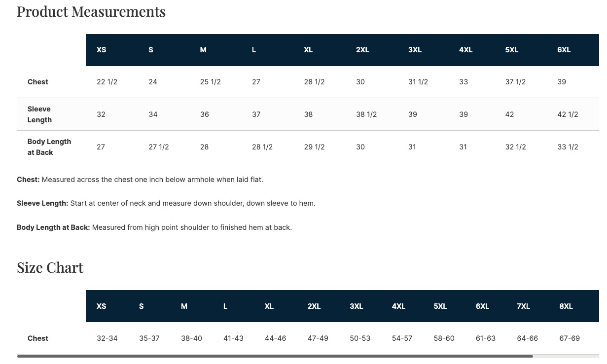Click the horizontal scrollbar below Size Chart
Viewport: 607px width, 364px height.
[x=275, y=356]
